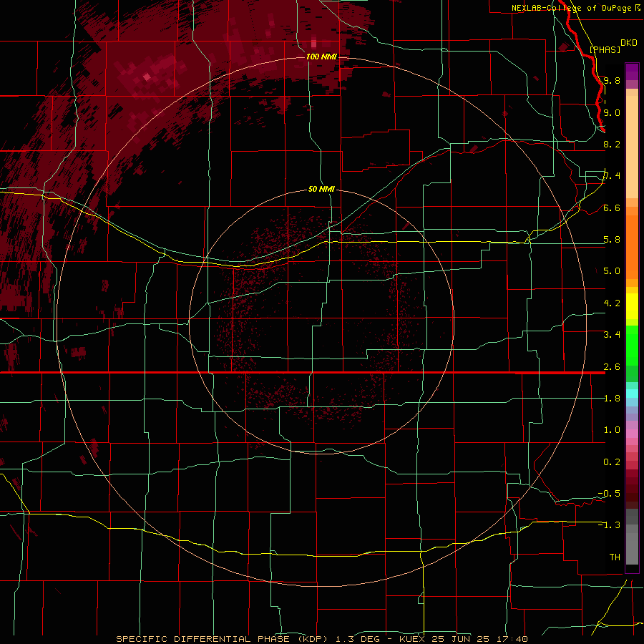Screen dimensions: 644x644
Task: Pick the bright green segment of the color bar
Action: [x=632, y=345]
